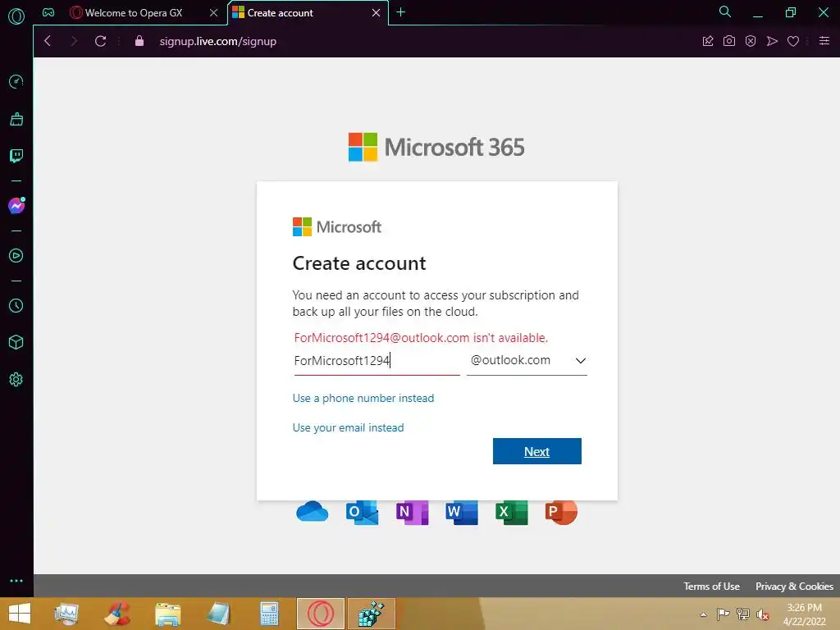Go back to previous page
This screenshot has width=840, height=630.
pos(48,41)
